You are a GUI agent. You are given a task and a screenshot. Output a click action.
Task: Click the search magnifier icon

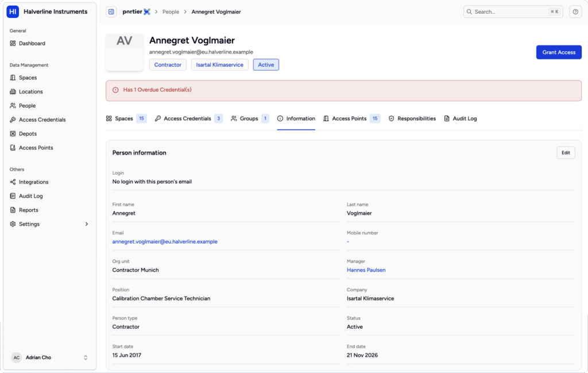click(x=469, y=11)
